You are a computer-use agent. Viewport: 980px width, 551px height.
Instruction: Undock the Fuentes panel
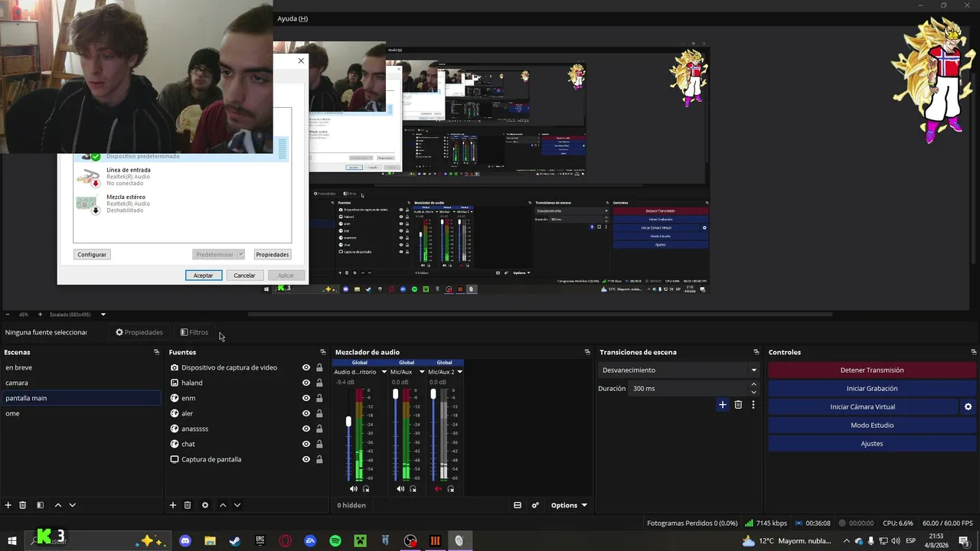[323, 352]
